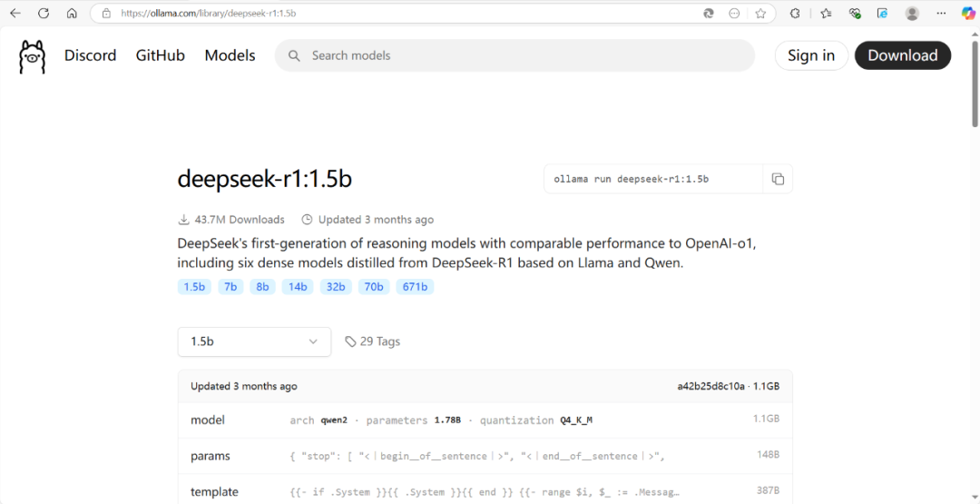Open the browser profile avatar
The height and width of the screenshot is (504, 980).
pos(912,13)
